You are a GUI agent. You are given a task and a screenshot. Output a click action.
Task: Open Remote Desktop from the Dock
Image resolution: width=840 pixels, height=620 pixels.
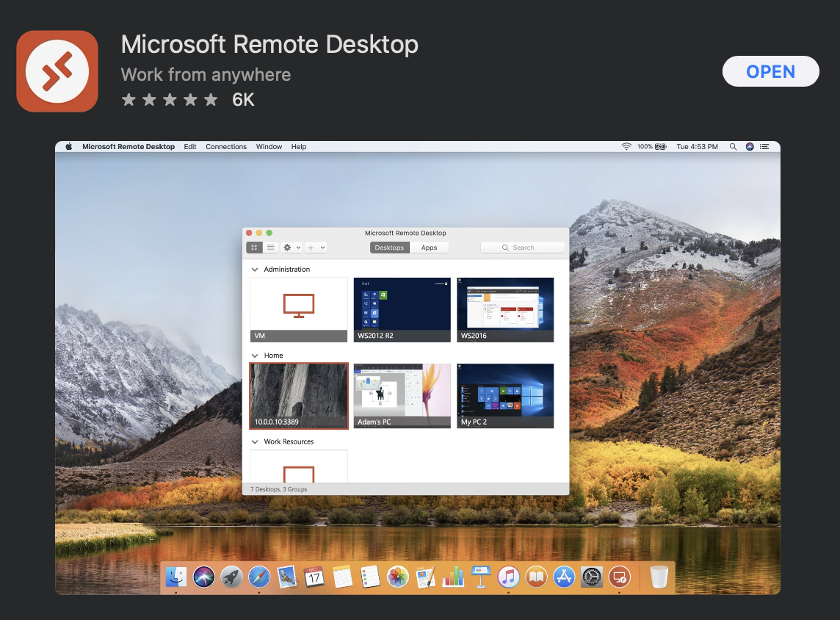pos(619,577)
